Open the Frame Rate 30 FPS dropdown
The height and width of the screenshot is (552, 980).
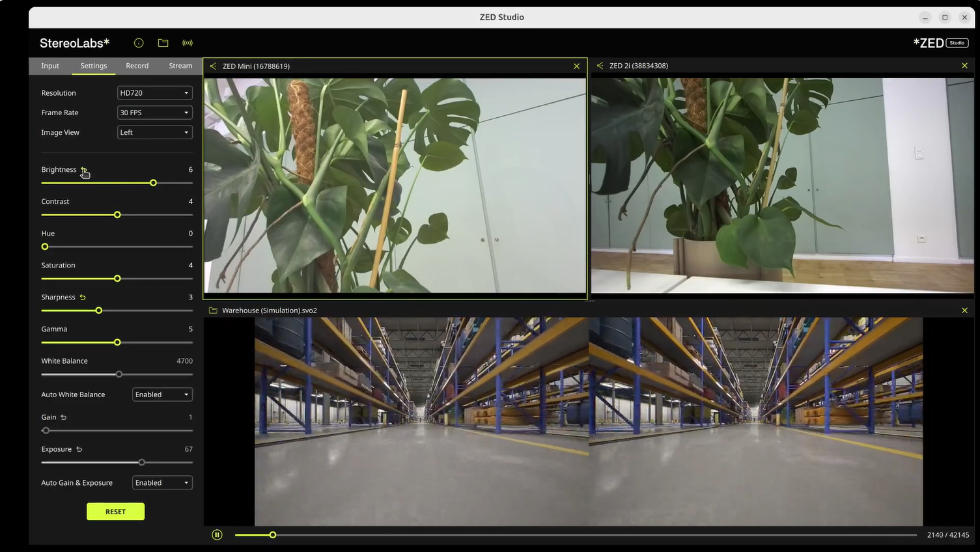click(155, 113)
